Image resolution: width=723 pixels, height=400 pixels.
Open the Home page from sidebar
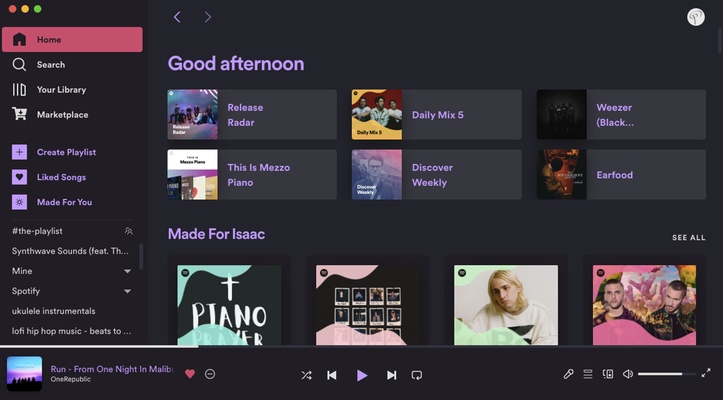[72, 40]
